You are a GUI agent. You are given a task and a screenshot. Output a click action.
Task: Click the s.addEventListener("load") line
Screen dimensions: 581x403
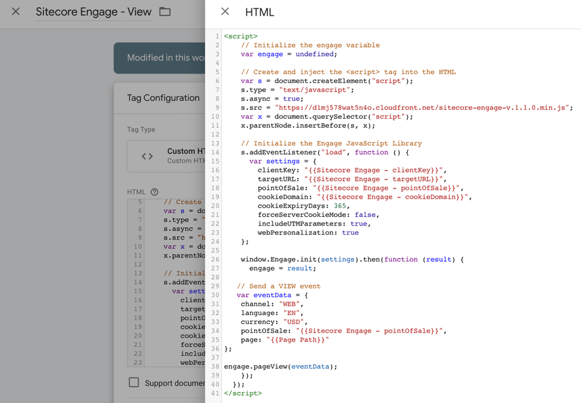(325, 152)
